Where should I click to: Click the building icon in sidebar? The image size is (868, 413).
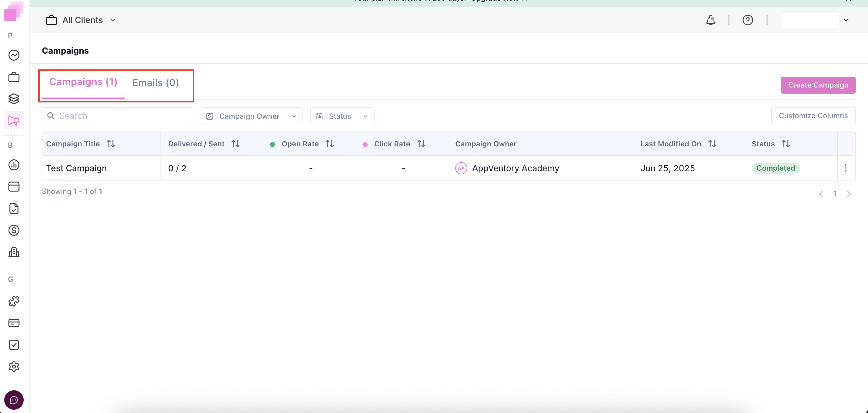pos(14,252)
